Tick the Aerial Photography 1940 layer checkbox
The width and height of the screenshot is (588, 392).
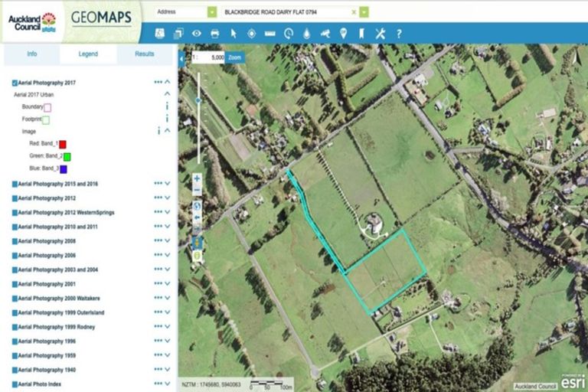(x=15, y=370)
